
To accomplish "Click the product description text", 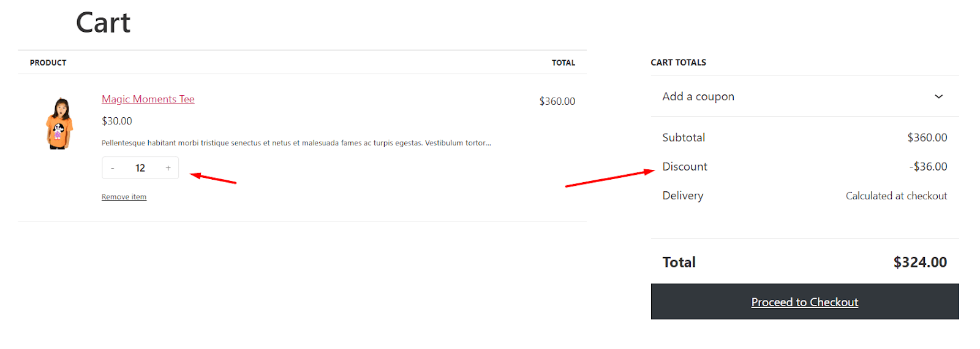I will tap(296, 143).
